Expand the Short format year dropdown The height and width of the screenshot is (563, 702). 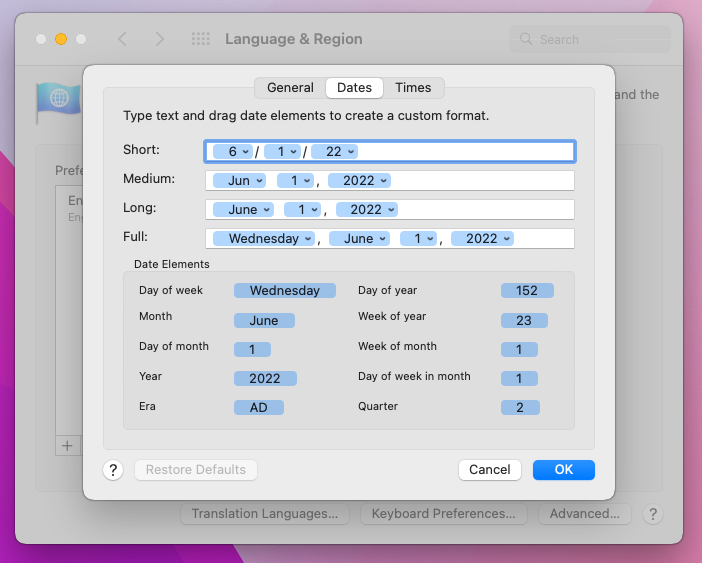click(351, 152)
